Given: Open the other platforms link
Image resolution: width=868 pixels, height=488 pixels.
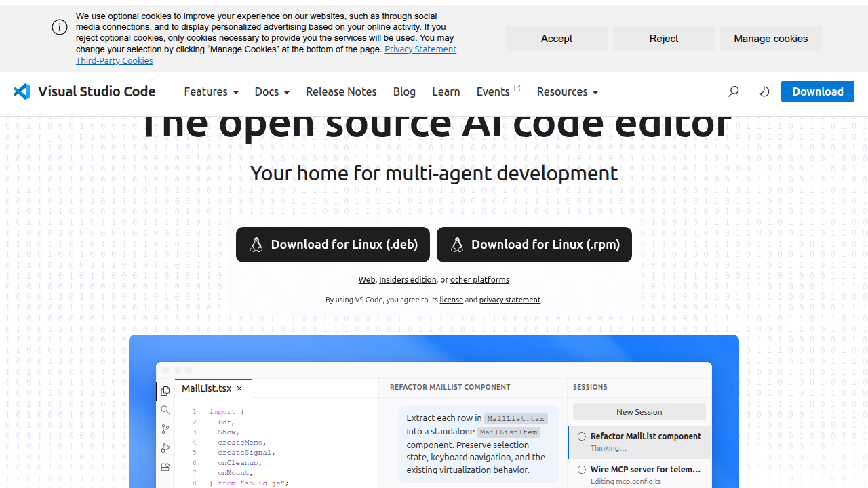Looking at the screenshot, I should [479, 280].
